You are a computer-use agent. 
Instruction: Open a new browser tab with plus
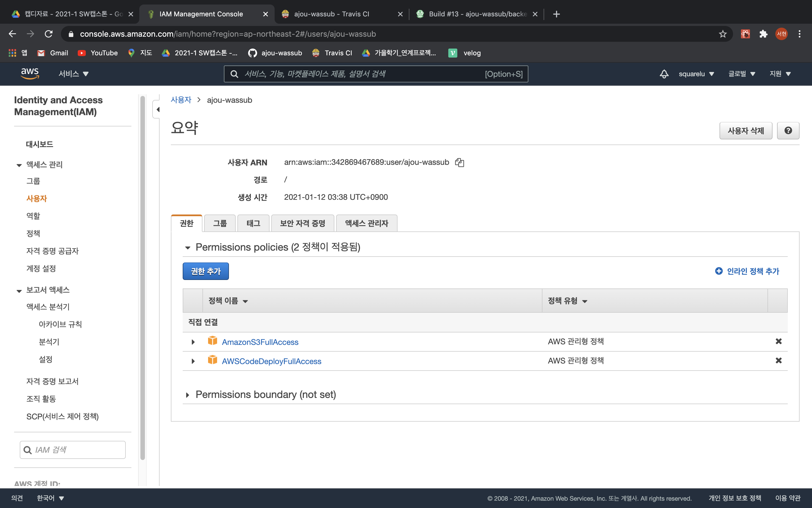[556, 14]
